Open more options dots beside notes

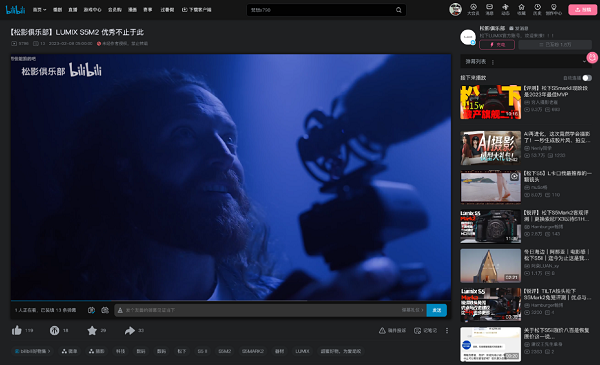(x=447, y=331)
